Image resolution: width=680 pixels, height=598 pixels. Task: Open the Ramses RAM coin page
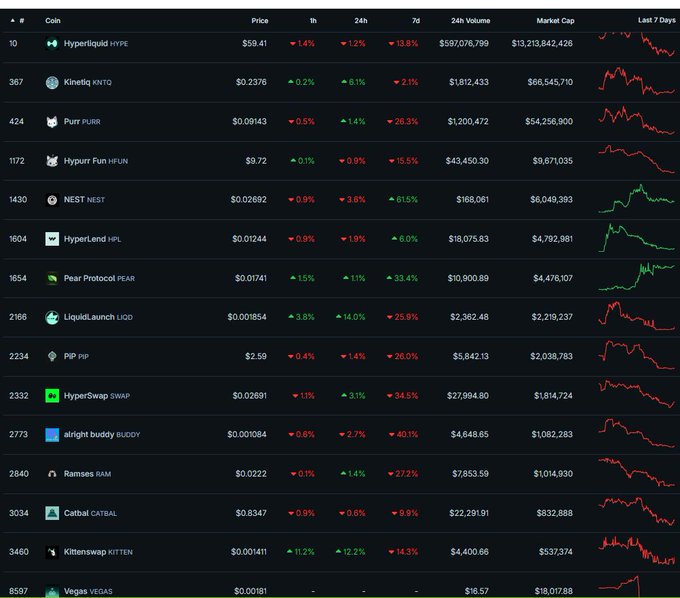(x=87, y=474)
